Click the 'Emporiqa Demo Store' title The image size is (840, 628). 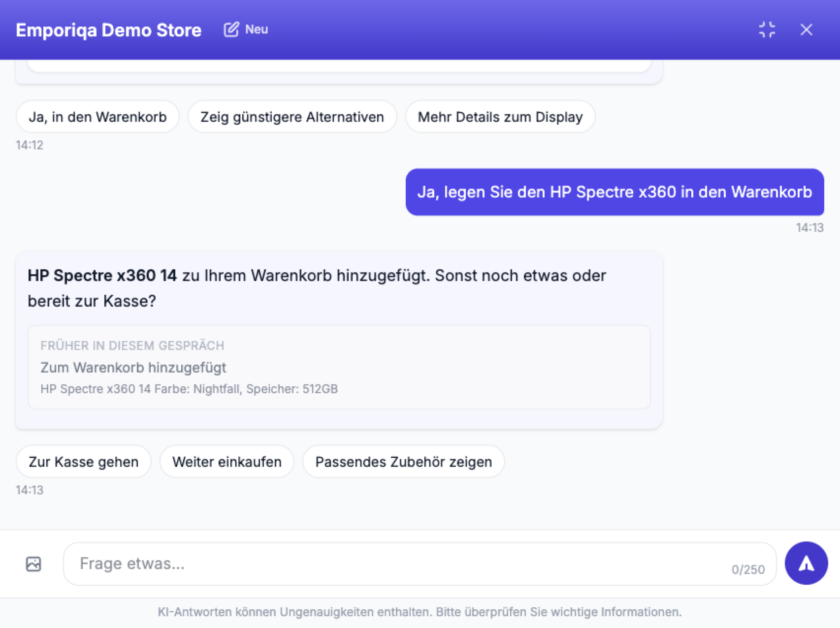point(108,30)
